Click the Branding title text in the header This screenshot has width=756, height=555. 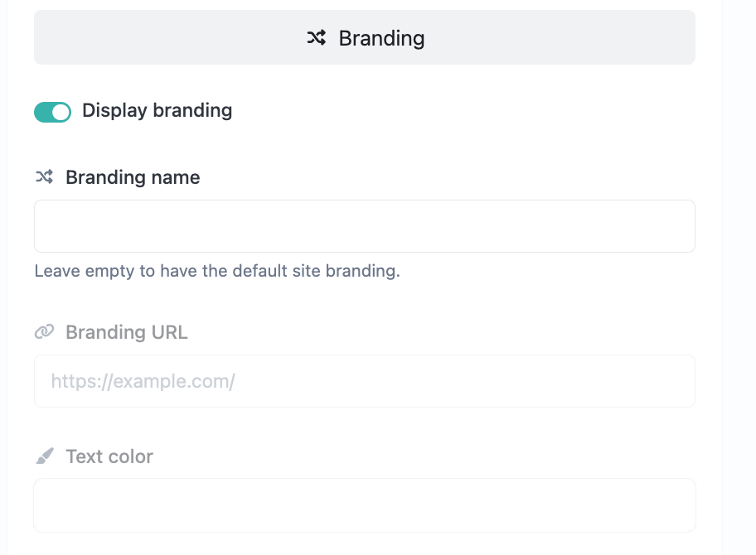pyautogui.click(x=381, y=38)
